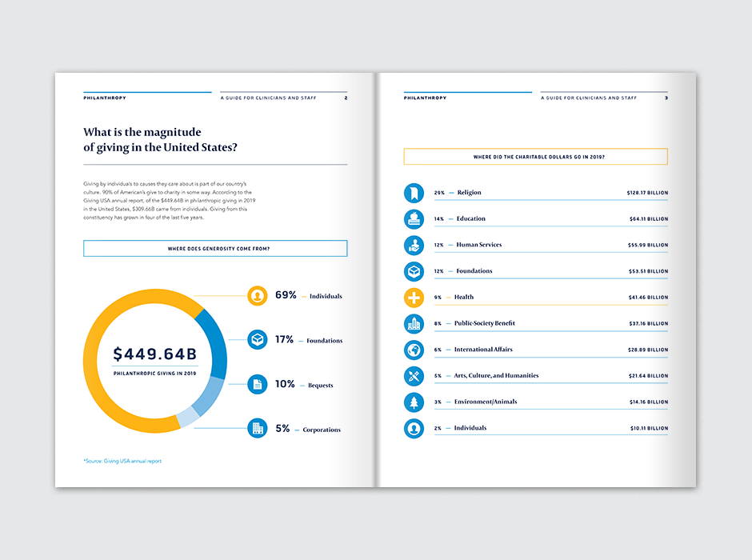Image resolution: width=752 pixels, height=560 pixels.
Task: Click the Bequests document icon
Action: coord(257,384)
